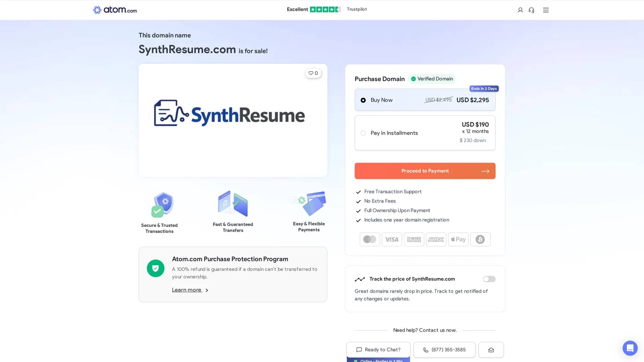This screenshot has height=362, width=644.
Task: Click the strikethrough USD $2,495 price
Action: pyautogui.click(x=438, y=100)
